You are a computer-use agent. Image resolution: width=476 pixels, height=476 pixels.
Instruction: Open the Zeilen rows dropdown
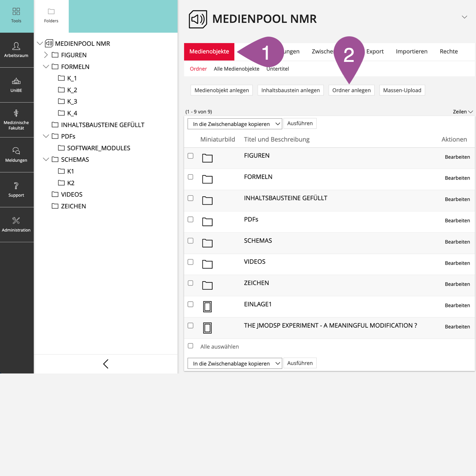463,112
